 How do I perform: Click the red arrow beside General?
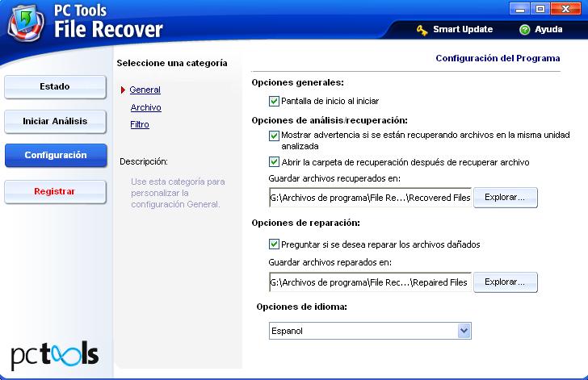pos(123,90)
